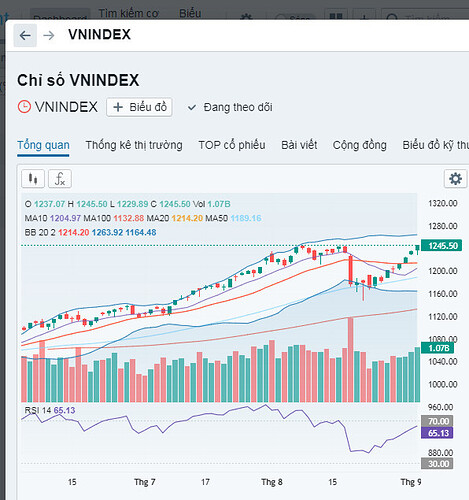Screen dimensions: 469x500
Task: Click the RSI upper level tag 70.00
Action: (x=437, y=421)
